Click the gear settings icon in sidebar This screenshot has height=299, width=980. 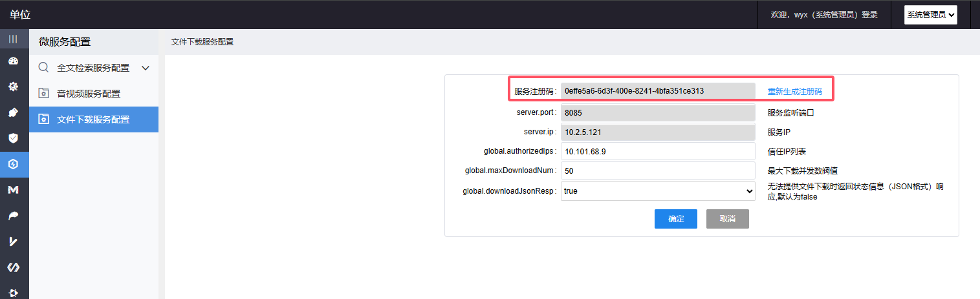point(13,87)
